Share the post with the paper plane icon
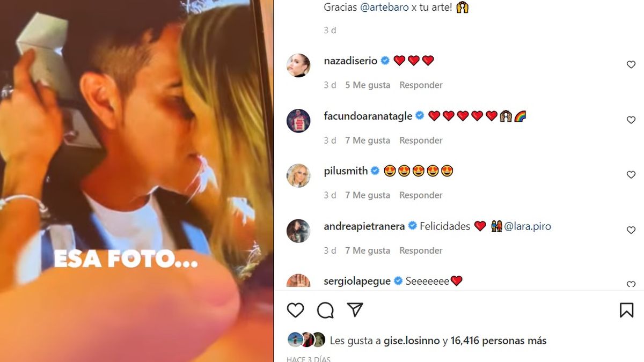 tap(355, 309)
